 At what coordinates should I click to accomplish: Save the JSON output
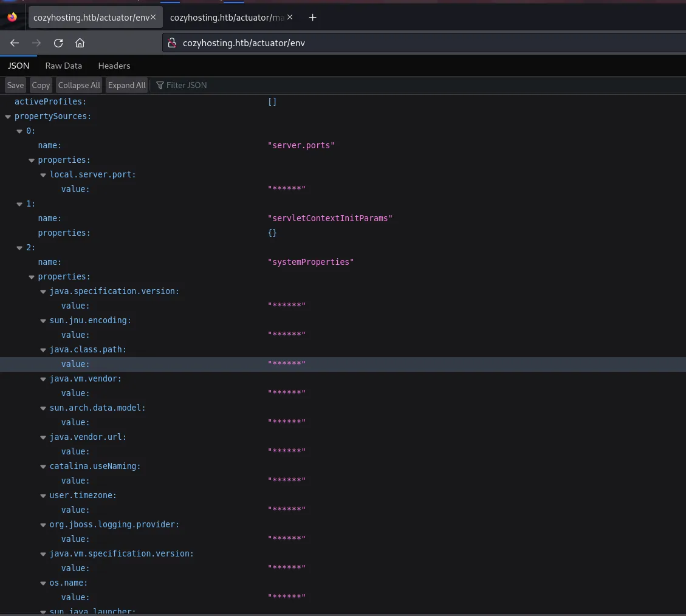point(15,85)
